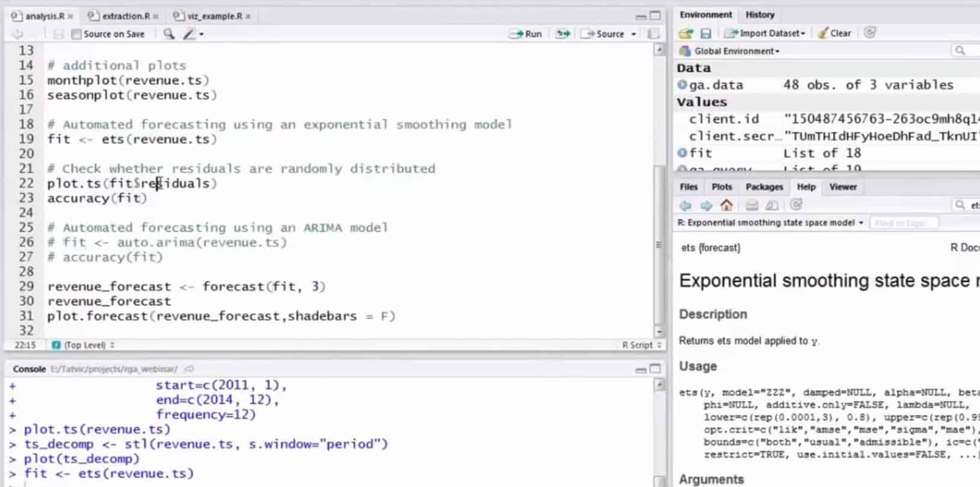Click the re-run previous code icon

562,34
